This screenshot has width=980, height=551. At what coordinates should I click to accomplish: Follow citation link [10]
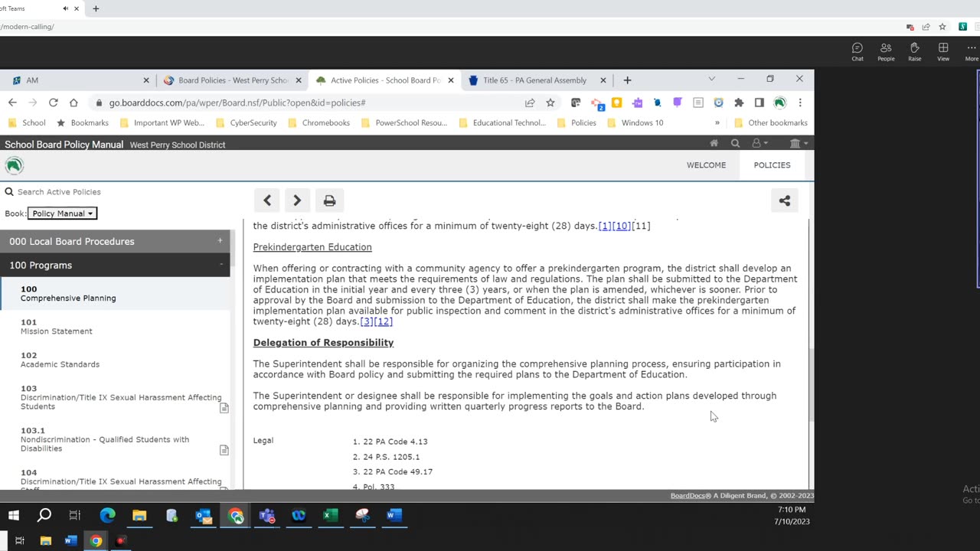tap(622, 226)
